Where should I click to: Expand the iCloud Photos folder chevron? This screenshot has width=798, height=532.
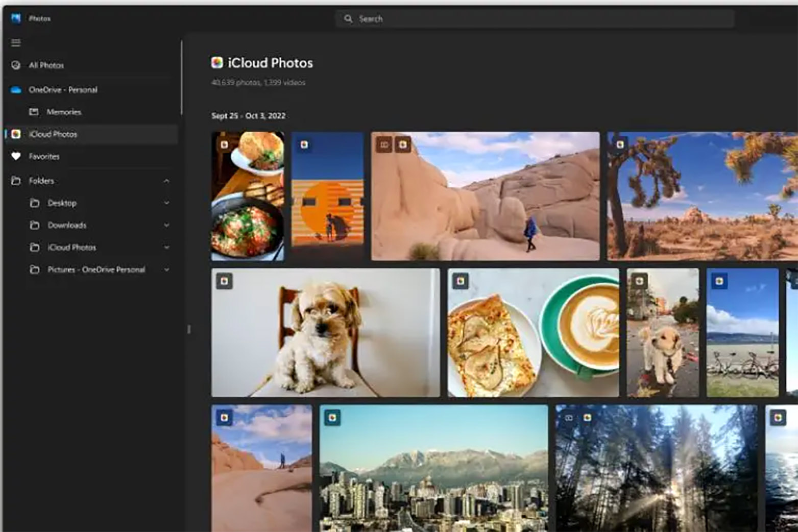[166, 248]
